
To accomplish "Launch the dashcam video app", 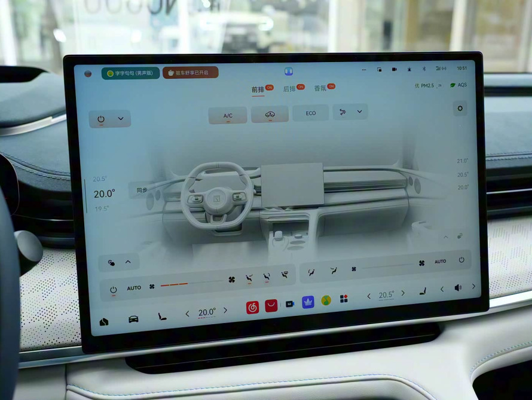I will click(290, 304).
